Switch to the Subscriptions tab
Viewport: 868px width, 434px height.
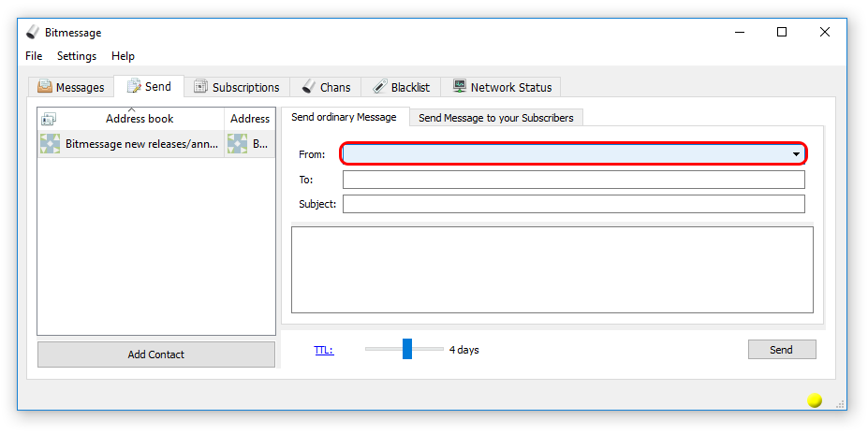[x=237, y=87]
